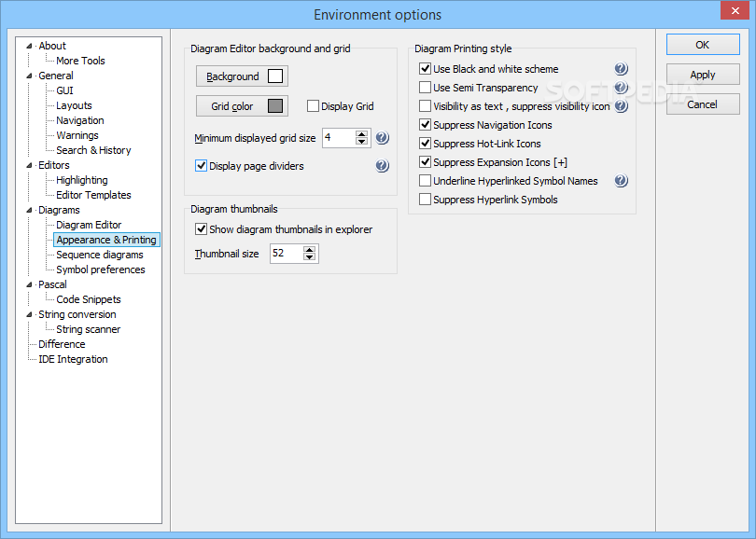756x539 pixels.
Task: Open the Background color picker
Action: (242, 76)
